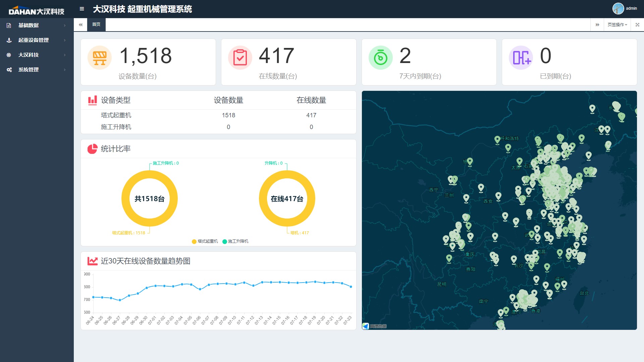The height and width of the screenshot is (362, 644).
Task: Open the 页签操作 dropdown
Action: tap(617, 24)
